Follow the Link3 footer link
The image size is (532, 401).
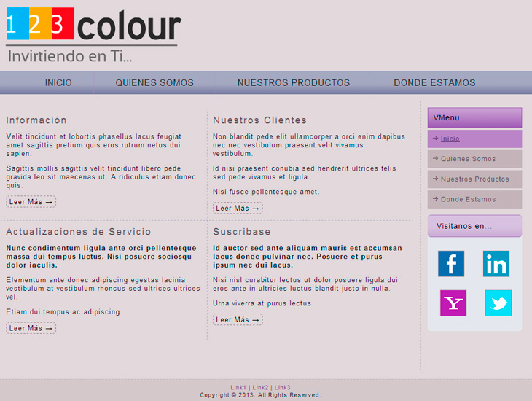283,387
